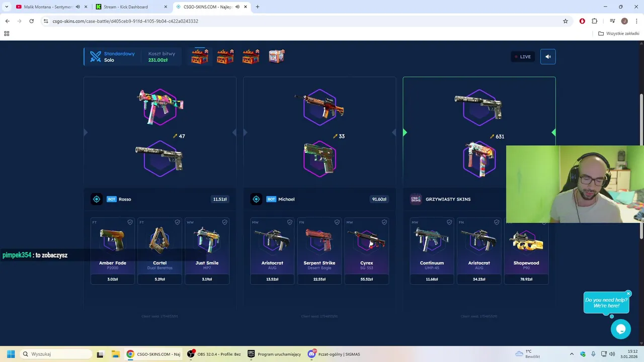Open the Windows Start menu
Image resolution: width=644 pixels, height=362 pixels.
11,354
